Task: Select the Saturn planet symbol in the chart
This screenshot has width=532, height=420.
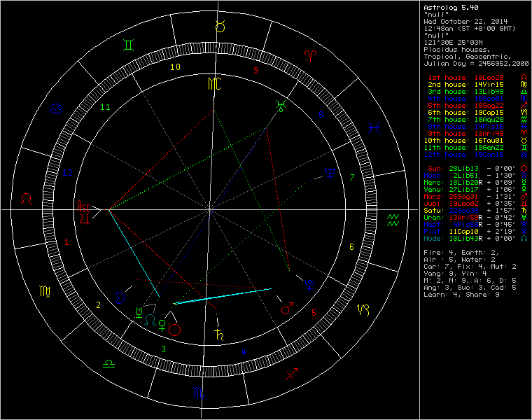Action: (220, 335)
